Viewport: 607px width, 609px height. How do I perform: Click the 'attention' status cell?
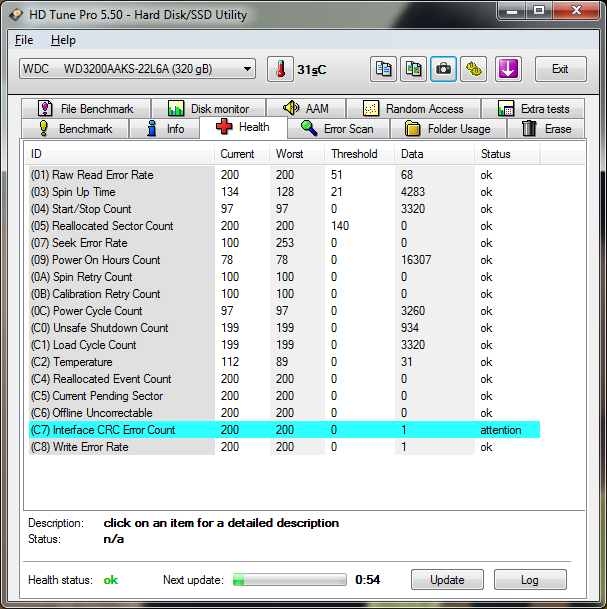(501, 430)
